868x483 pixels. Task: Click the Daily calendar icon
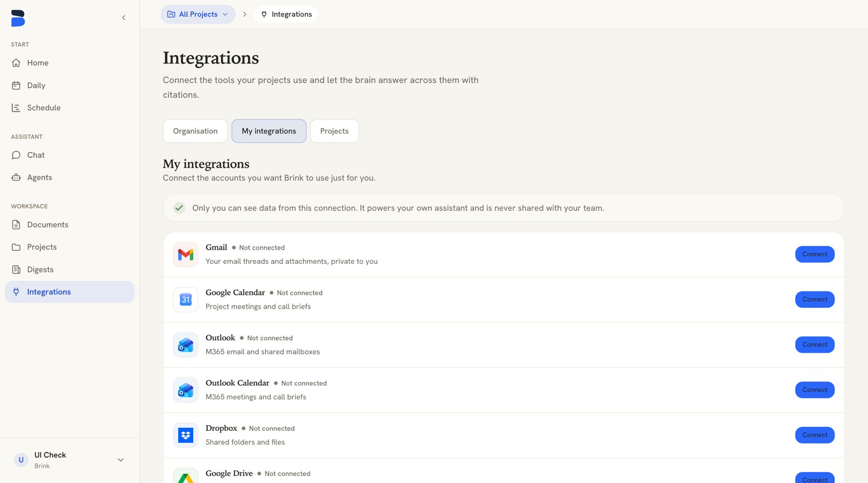pos(16,85)
